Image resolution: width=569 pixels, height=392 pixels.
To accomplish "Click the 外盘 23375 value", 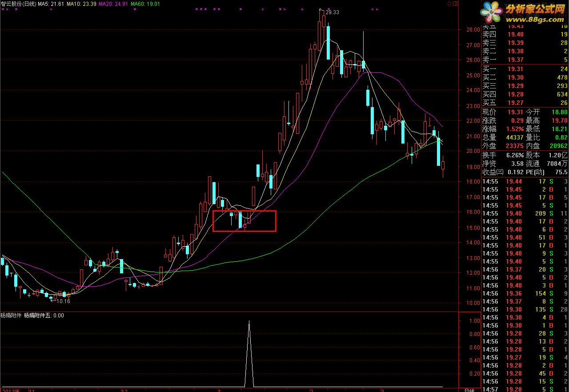I will point(515,146).
